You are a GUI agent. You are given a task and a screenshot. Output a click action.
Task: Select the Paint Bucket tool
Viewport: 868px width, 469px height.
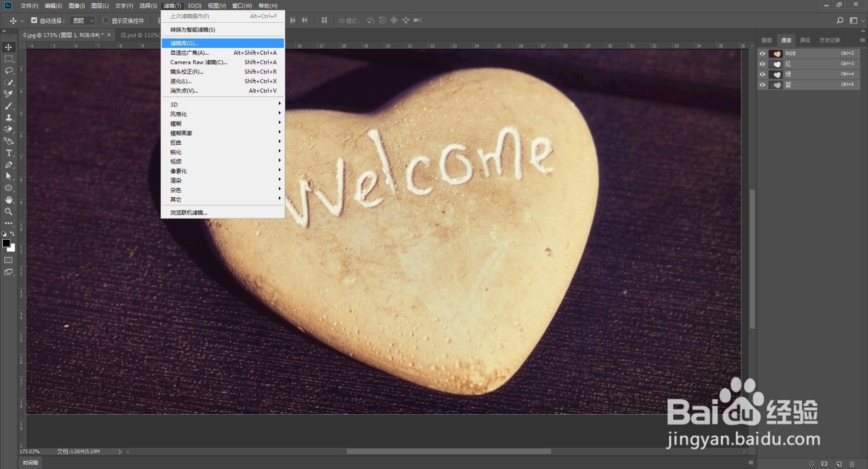click(9, 141)
